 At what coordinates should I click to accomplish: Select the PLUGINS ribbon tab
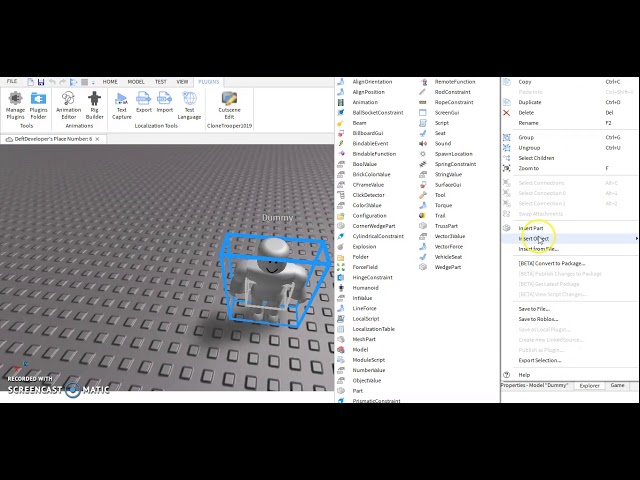pyautogui.click(x=209, y=82)
